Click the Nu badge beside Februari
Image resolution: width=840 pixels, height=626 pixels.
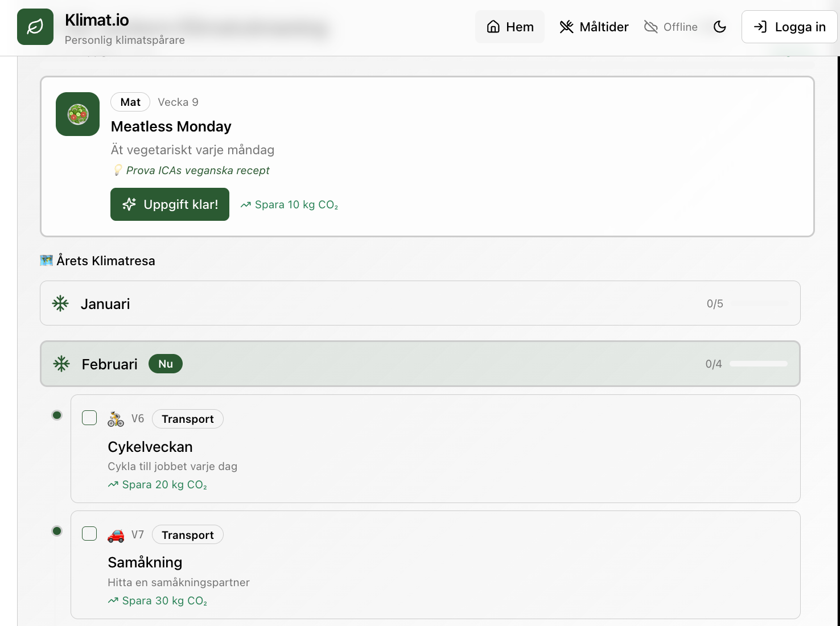(x=166, y=364)
